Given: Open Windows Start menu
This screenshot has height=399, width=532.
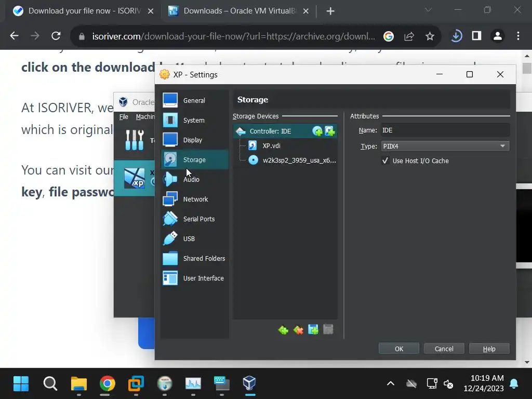Looking at the screenshot, I should click(21, 384).
